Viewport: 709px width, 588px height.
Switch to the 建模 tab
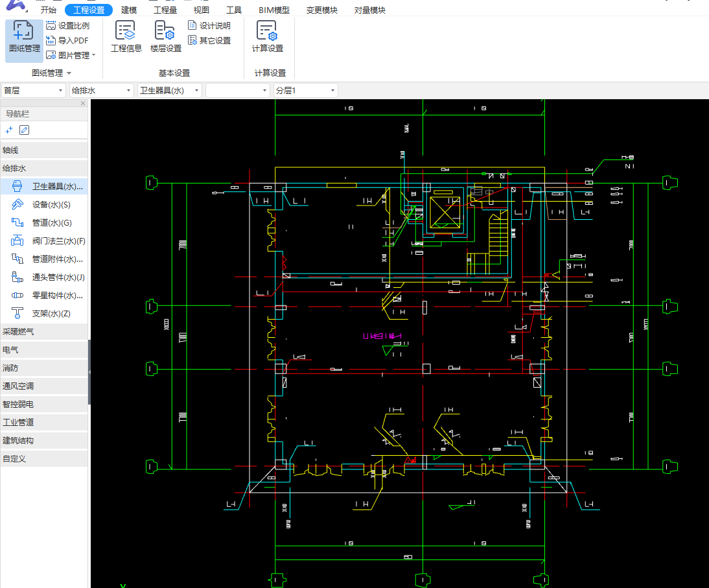129,10
